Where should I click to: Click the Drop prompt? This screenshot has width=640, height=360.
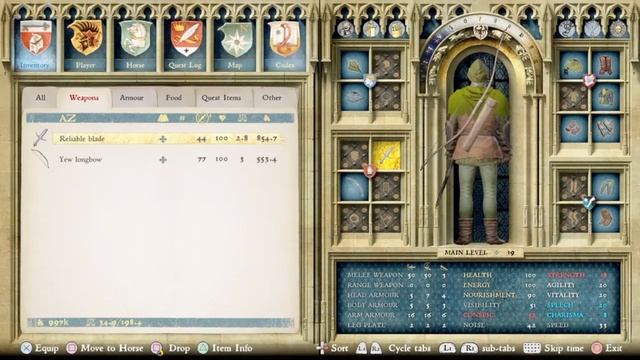click(171, 348)
